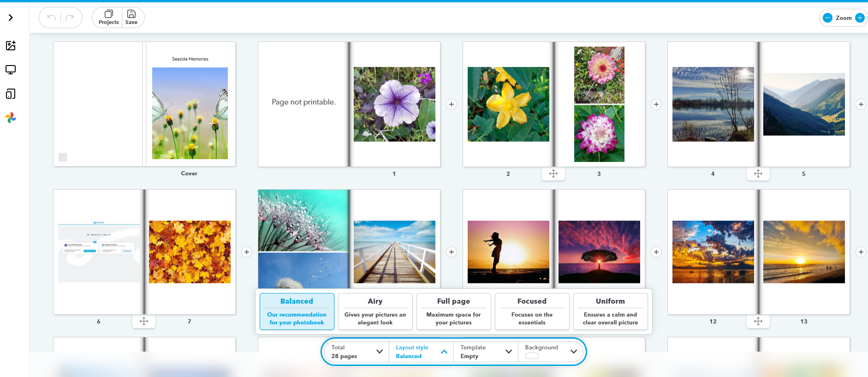The width and height of the screenshot is (868, 377).
Task: Click the redo arrow button
Action: point(70,18)
